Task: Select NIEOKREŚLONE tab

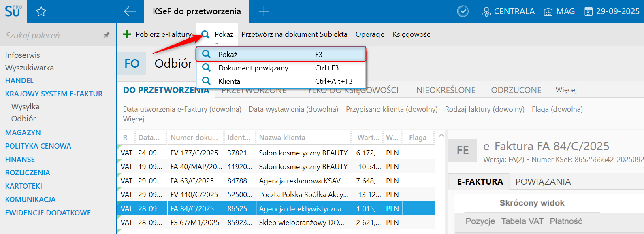Action: coord(446,90)
